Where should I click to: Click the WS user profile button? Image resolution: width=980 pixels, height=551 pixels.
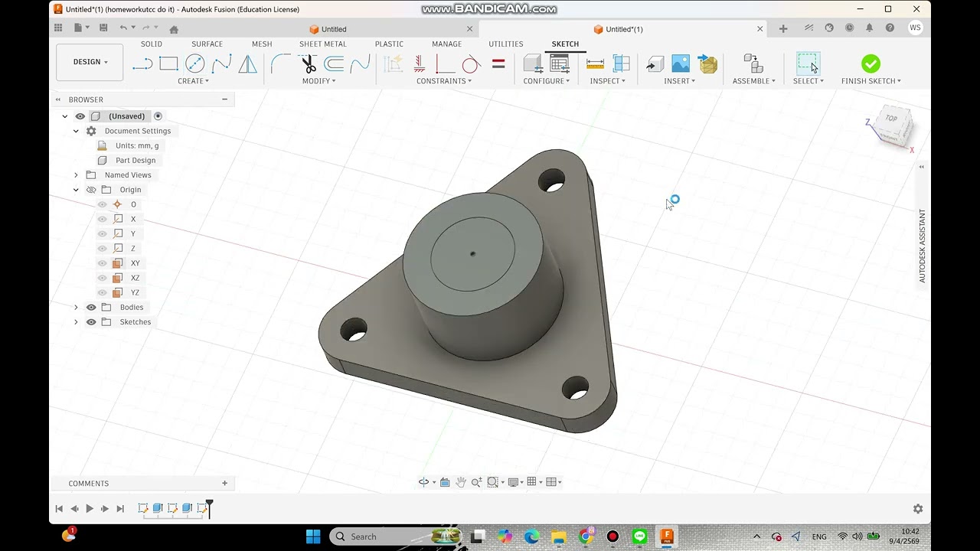[x=915, y=28]
